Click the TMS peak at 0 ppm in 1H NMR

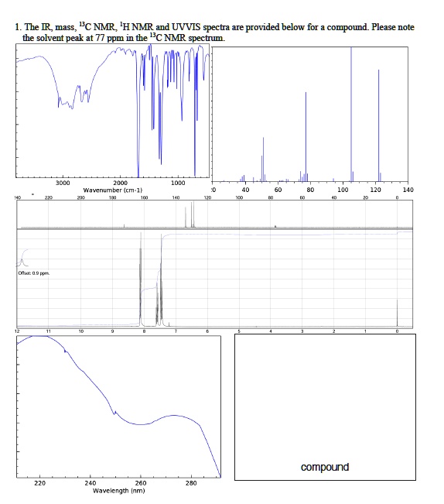coord(397,313)
